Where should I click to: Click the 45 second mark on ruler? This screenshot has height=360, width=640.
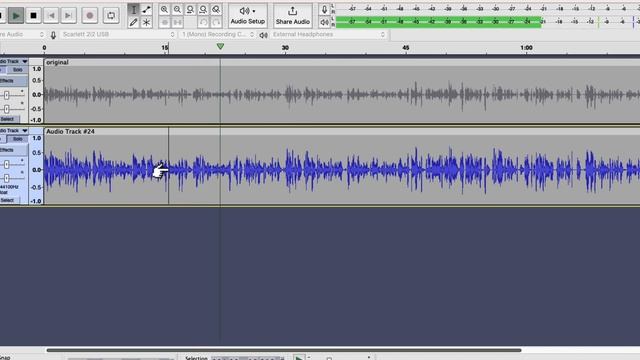point(406,48)
